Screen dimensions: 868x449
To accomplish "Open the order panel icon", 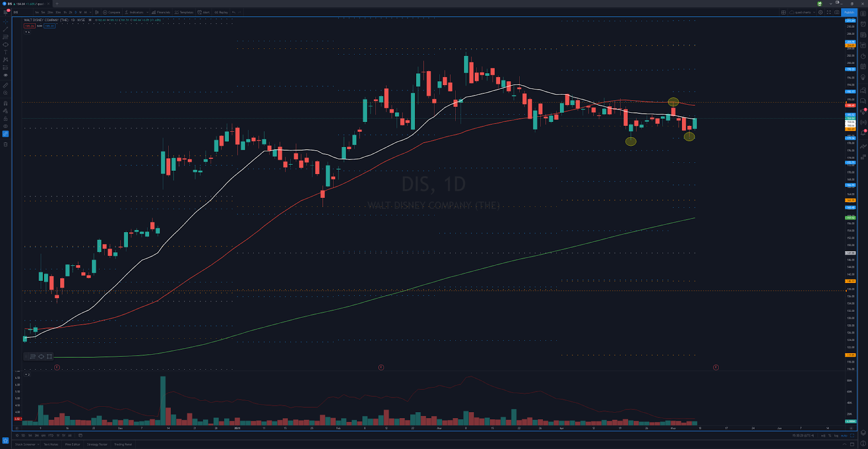I will pyautogui.click(x=863, y=146).
